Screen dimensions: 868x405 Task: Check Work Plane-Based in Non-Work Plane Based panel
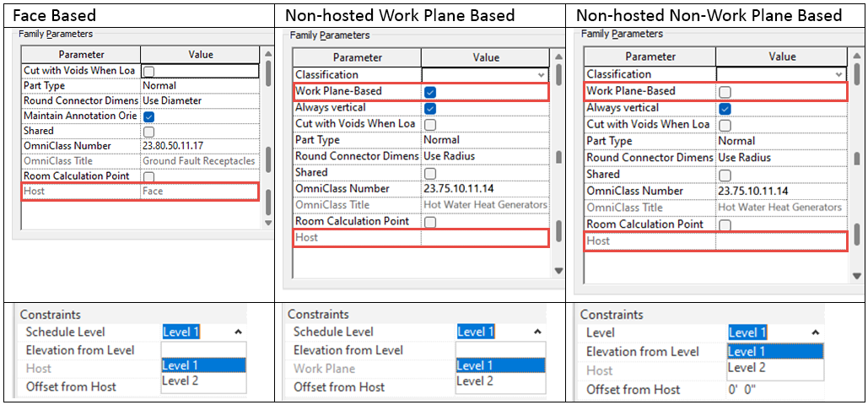pos(724,91)
